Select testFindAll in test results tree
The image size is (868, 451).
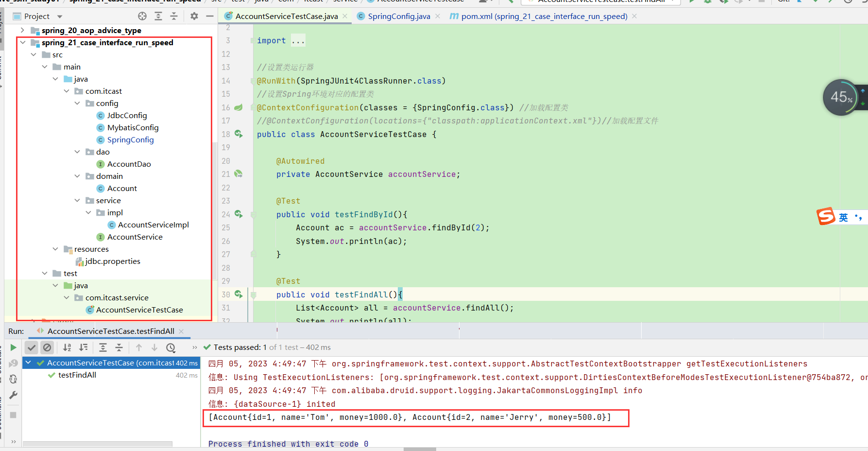click(77, 375)
